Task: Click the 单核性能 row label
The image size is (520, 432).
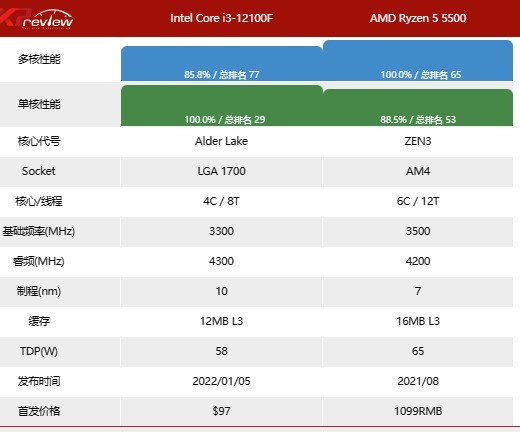Action: tap(39, 104)
